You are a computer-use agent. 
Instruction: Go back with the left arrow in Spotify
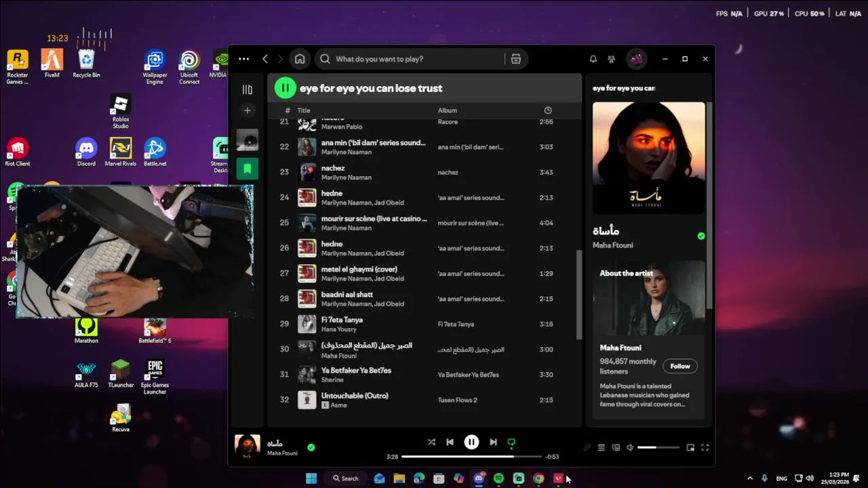tap(265, 59)
